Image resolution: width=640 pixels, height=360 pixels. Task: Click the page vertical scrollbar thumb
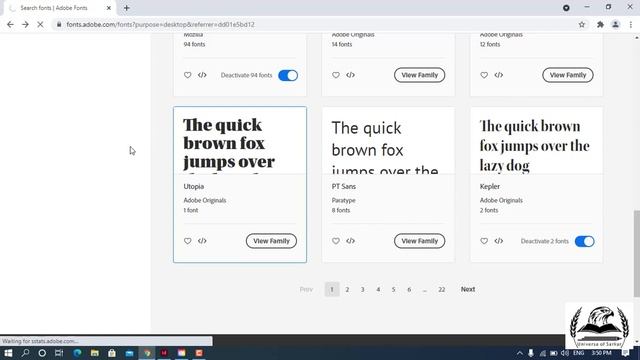click(637, 253)
